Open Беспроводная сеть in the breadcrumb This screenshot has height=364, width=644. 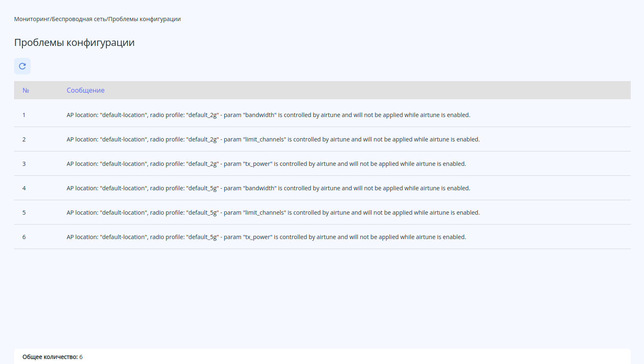click(79, 19)
